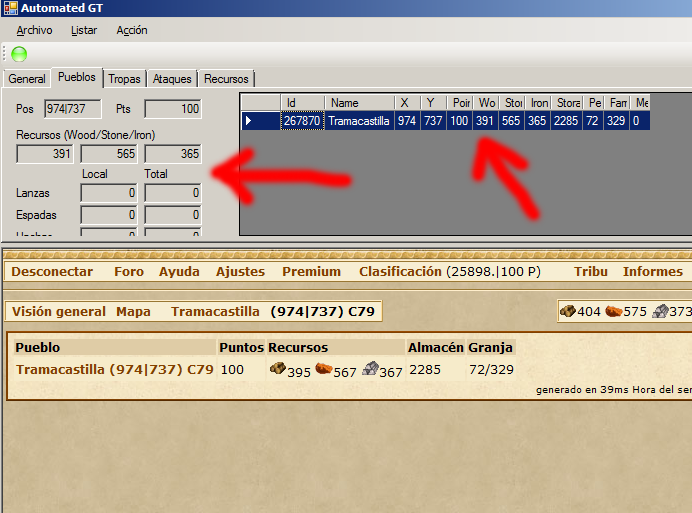Image resolution: width=692 pixels, height=513 pixels.
Task: Click clay icon in top resource bar
Action: (613, 311)
